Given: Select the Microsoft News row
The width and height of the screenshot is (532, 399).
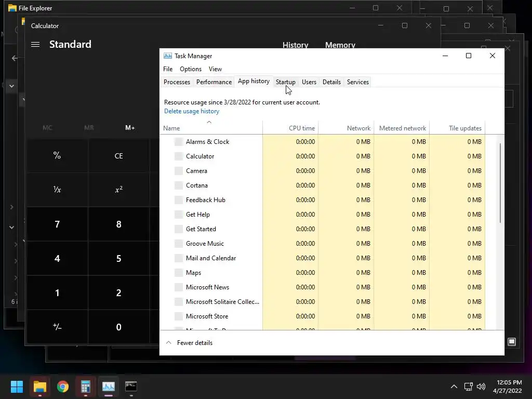Looking at the screenshot, I should pos(322,287).
